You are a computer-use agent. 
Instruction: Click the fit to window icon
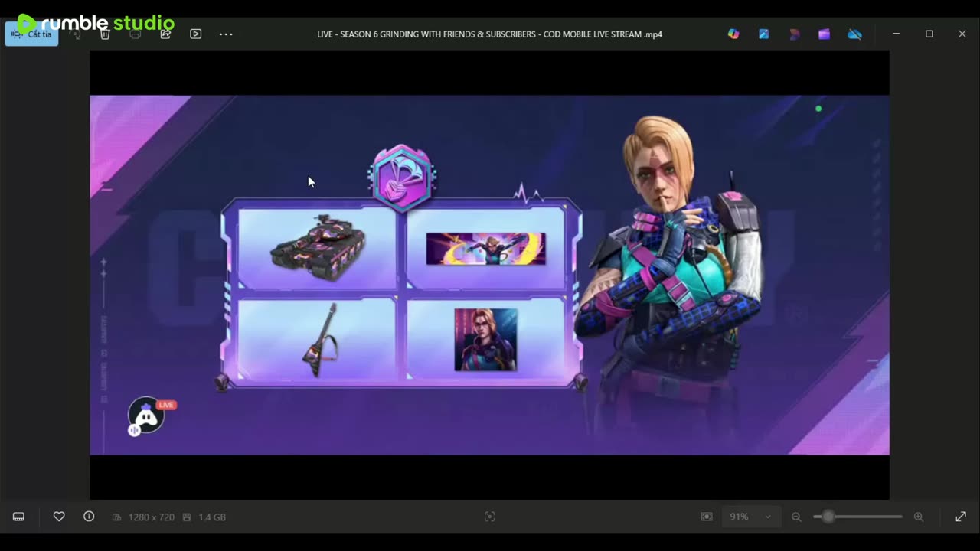click(x=707, y=517)
